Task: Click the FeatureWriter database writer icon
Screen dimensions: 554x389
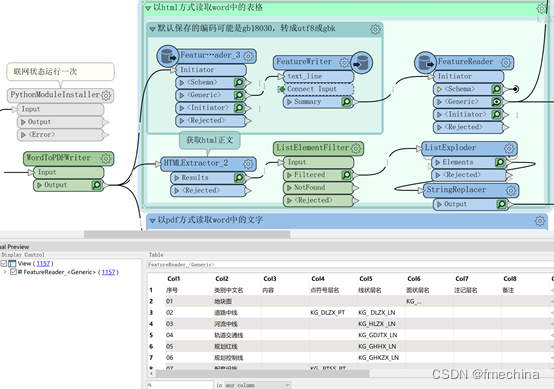Action: (x=362, y=63)
